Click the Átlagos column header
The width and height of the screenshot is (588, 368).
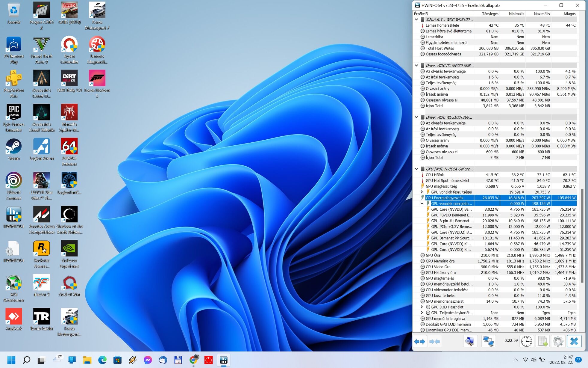tap(569, 14)
